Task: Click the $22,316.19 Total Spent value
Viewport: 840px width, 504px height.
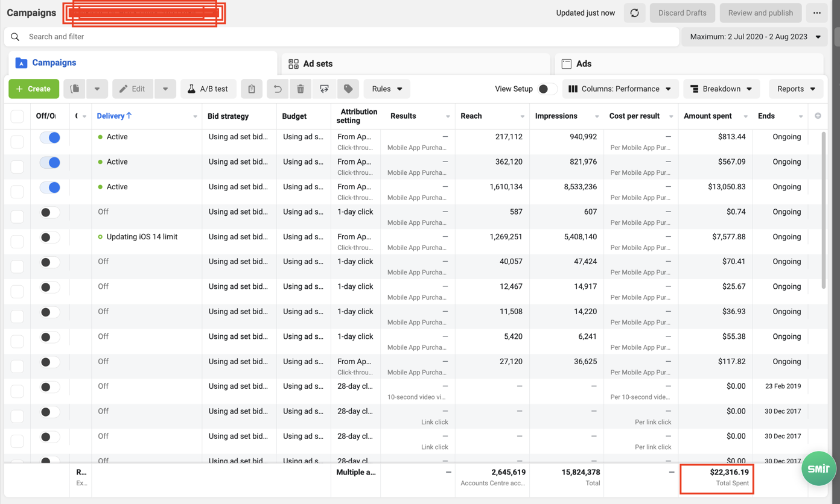Action: (729, 472)
